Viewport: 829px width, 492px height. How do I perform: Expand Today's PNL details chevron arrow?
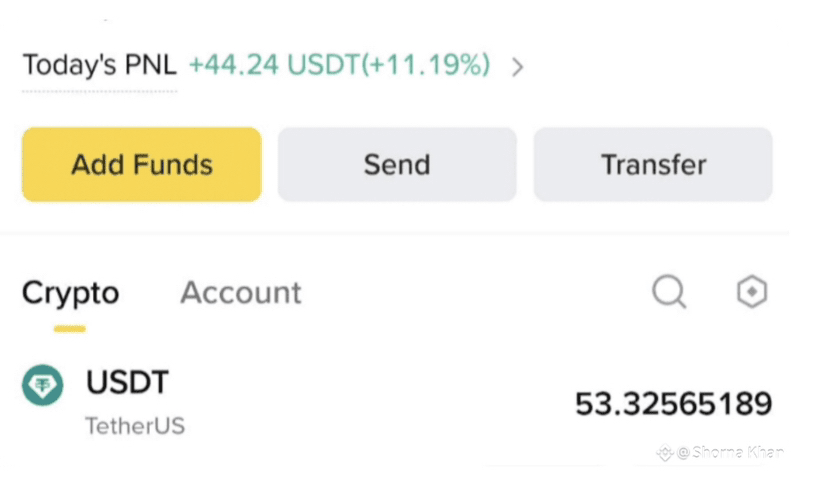tap(517, 67)
